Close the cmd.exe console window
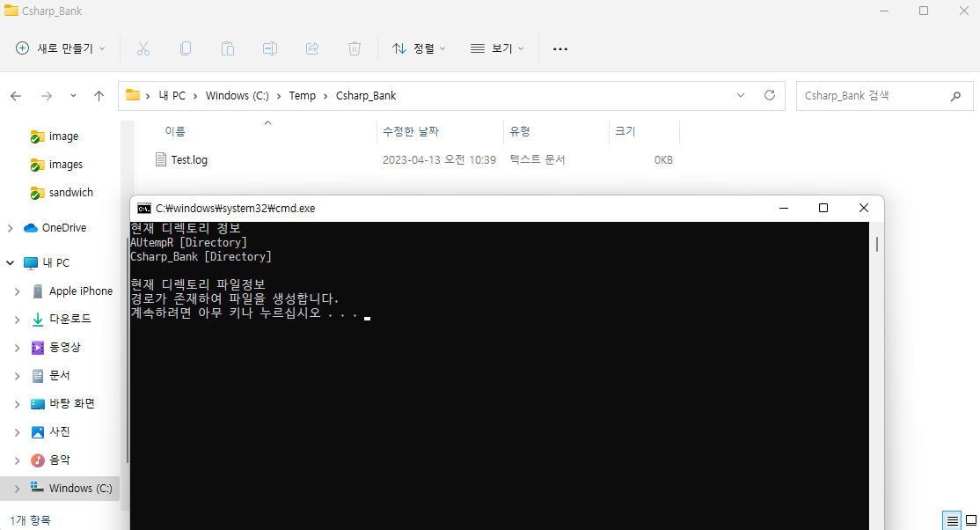Screen dimensions: 980x530 (x=864, y=208)
